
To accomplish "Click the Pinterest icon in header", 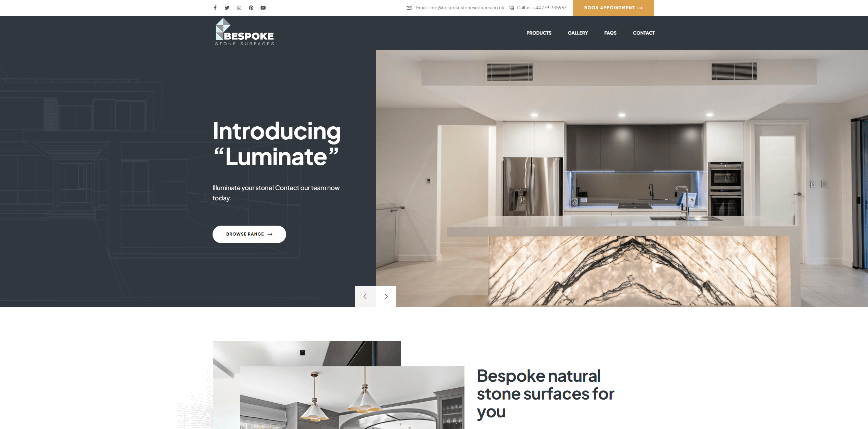I will coord(250,7).
